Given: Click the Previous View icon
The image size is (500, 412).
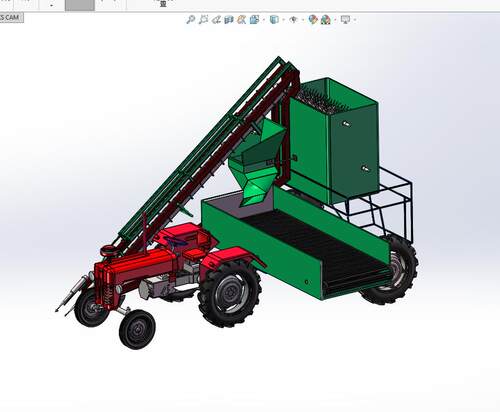Looking at the screenshot, I should (x=216, y=20).
